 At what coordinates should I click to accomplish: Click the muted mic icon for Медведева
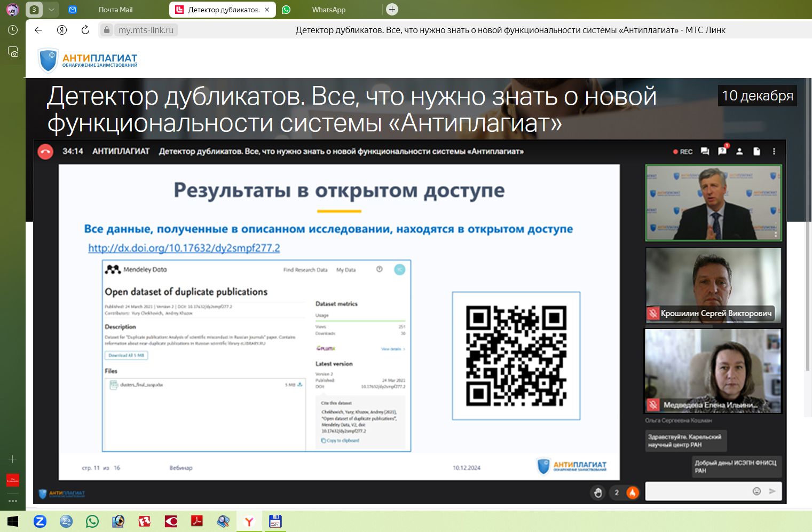click(x=652, y=405)
